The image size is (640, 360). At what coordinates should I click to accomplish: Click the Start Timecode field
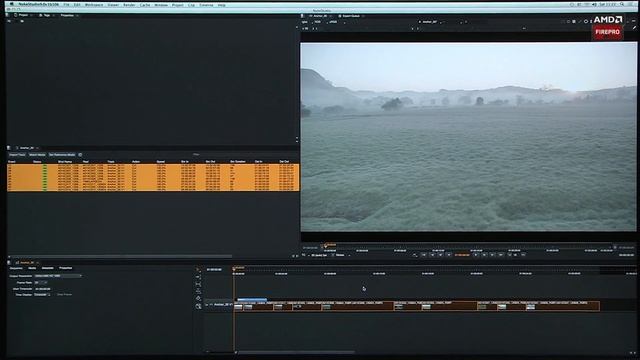(43, 289)
